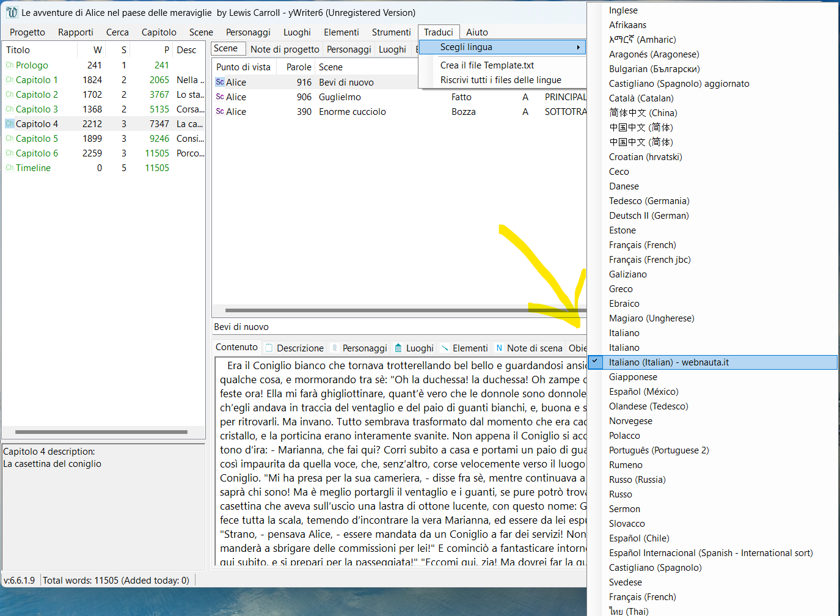The height and width of the screenshot is (616, 840).
Task: Select Capitolo 5 in the chapter list
Action: tap(37, 139)
